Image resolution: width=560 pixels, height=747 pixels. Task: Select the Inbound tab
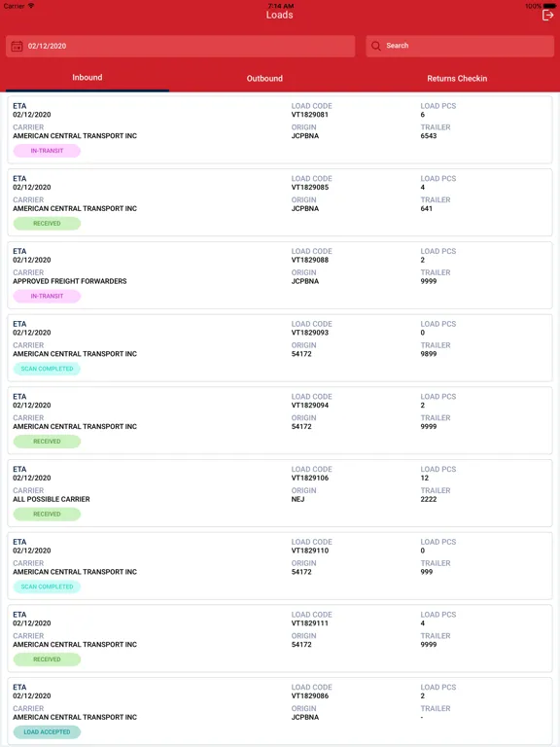click(87, 77)
